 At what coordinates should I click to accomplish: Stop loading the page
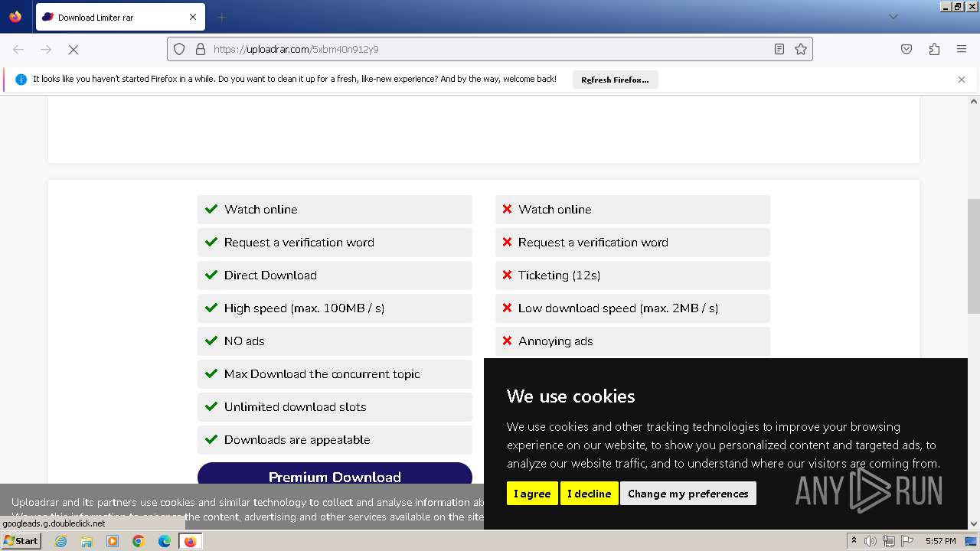[x=73, y=49]
